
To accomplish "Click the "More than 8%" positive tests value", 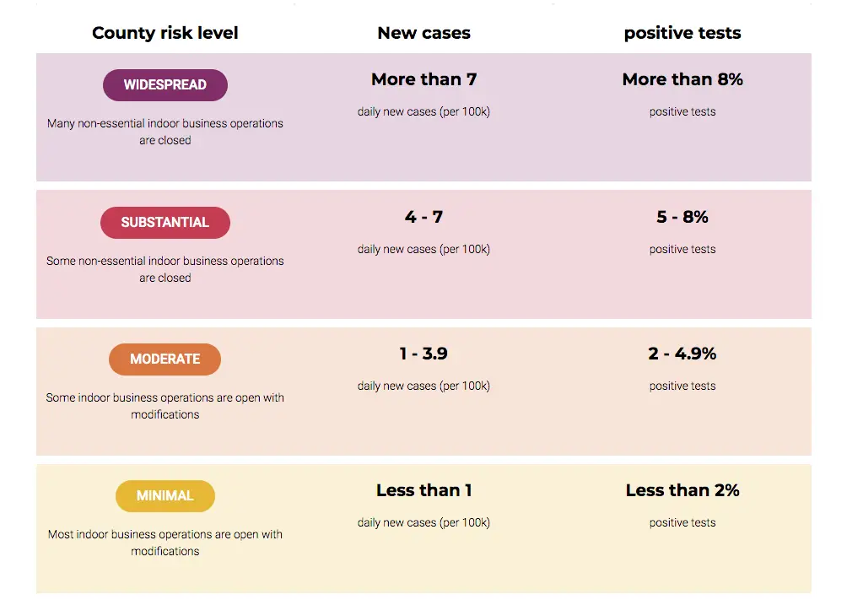I will pyautogui.click(x=682, y=79).
